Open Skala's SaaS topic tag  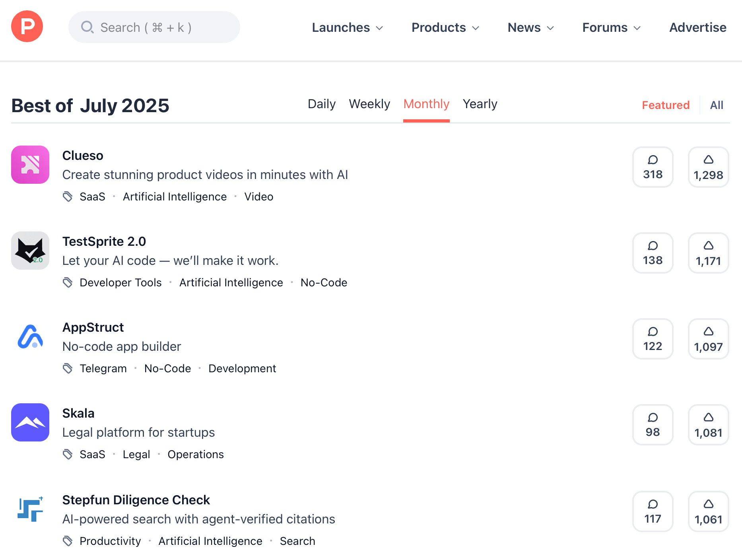pos(92,454)
